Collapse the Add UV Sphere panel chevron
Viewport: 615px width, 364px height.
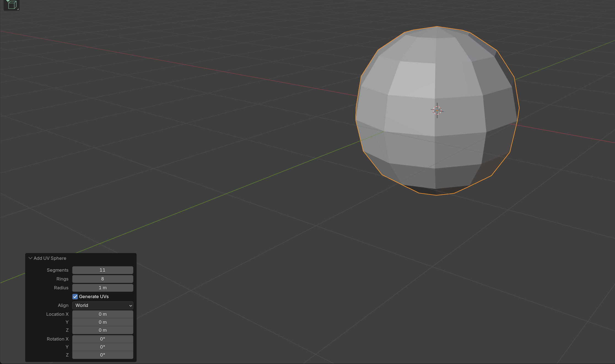point(30,258)
